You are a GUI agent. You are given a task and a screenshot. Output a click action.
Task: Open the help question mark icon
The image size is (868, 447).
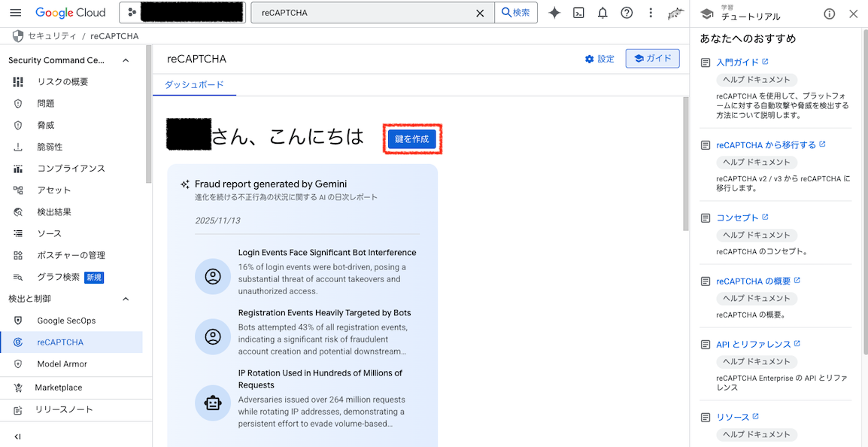[x=627, y=13]
